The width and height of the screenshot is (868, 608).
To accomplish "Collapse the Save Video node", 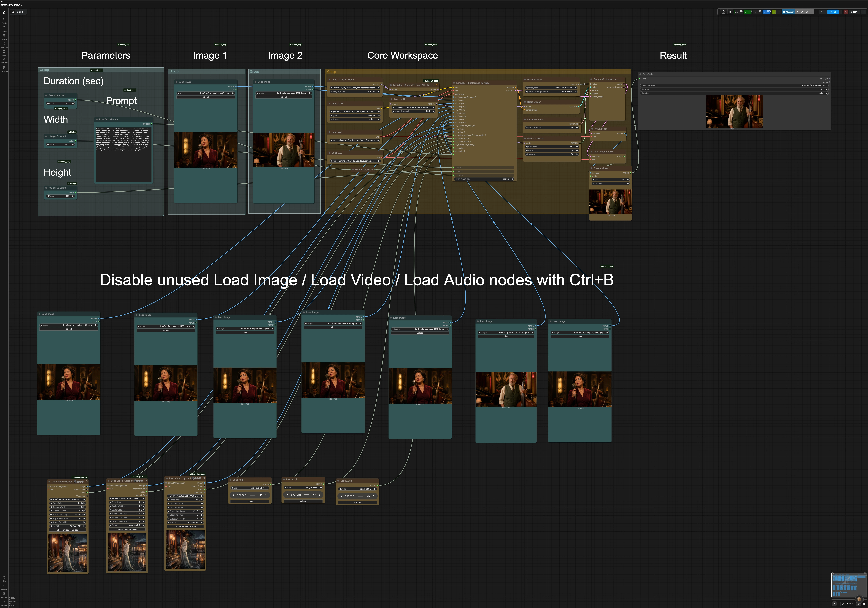I will pos(640,74).
